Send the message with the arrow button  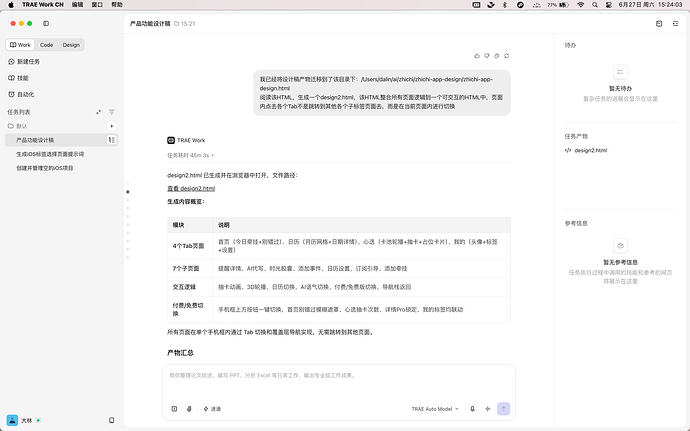503,409
